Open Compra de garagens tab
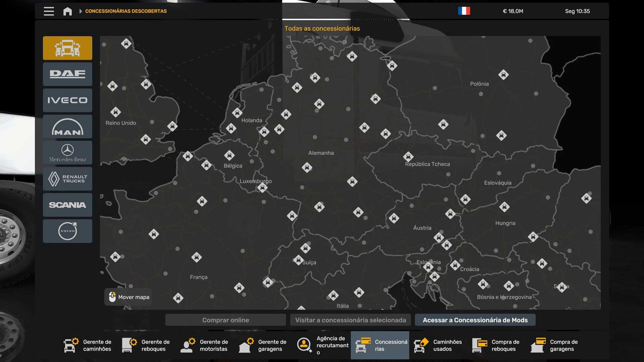 [555, 345]
